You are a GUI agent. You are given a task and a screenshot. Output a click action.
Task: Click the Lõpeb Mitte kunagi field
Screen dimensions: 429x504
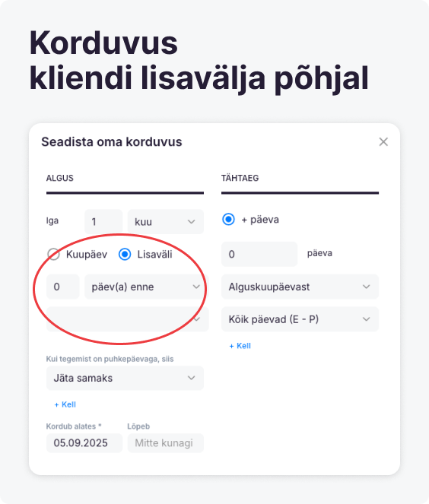point(166,443)
